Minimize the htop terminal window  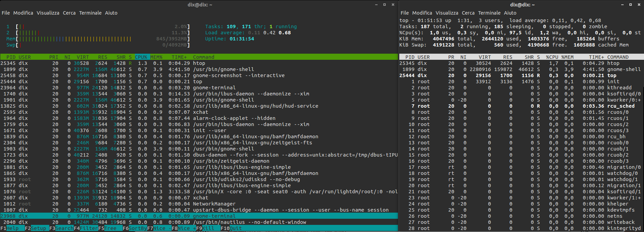(x=376, y=5)
